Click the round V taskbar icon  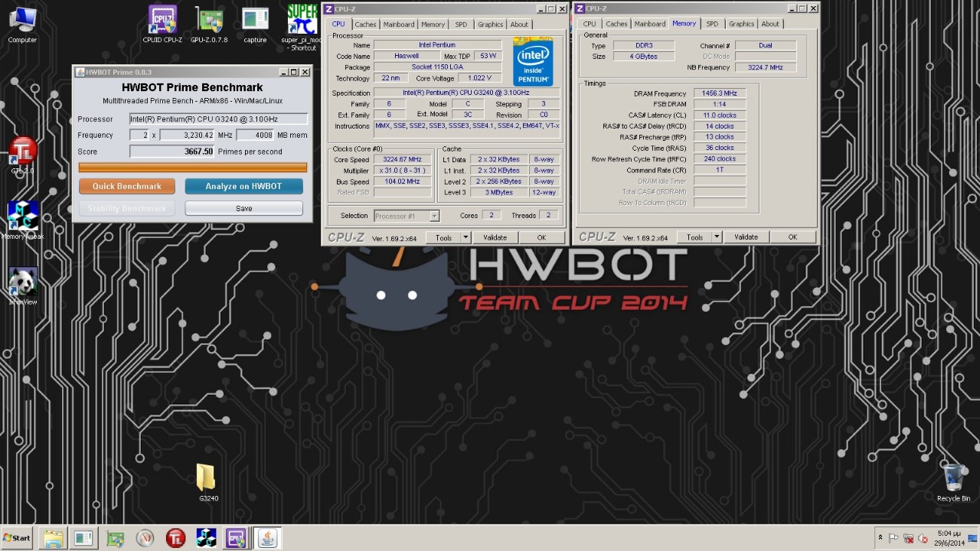tap(145, 538)
